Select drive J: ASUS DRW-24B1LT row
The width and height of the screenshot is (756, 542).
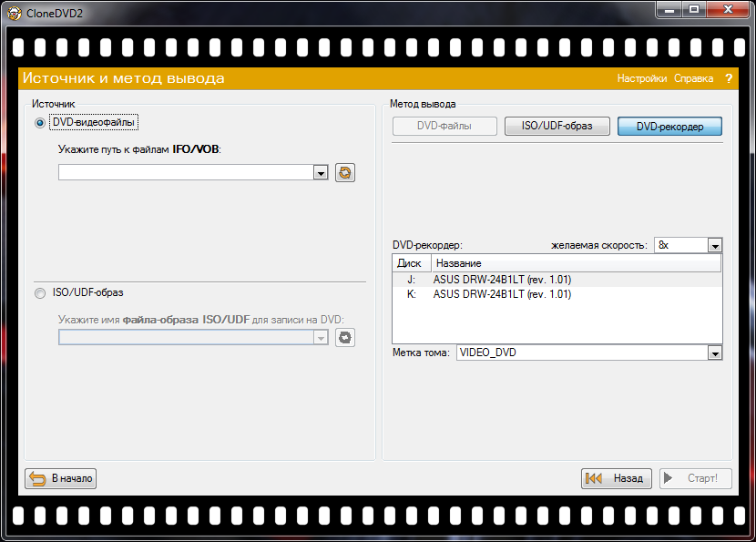(x=557, y=280)
